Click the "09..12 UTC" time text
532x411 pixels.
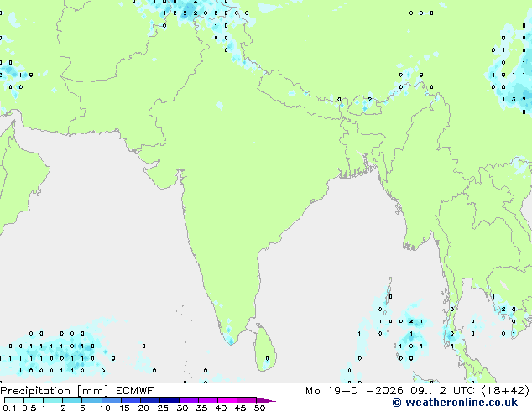click(441, 391)
